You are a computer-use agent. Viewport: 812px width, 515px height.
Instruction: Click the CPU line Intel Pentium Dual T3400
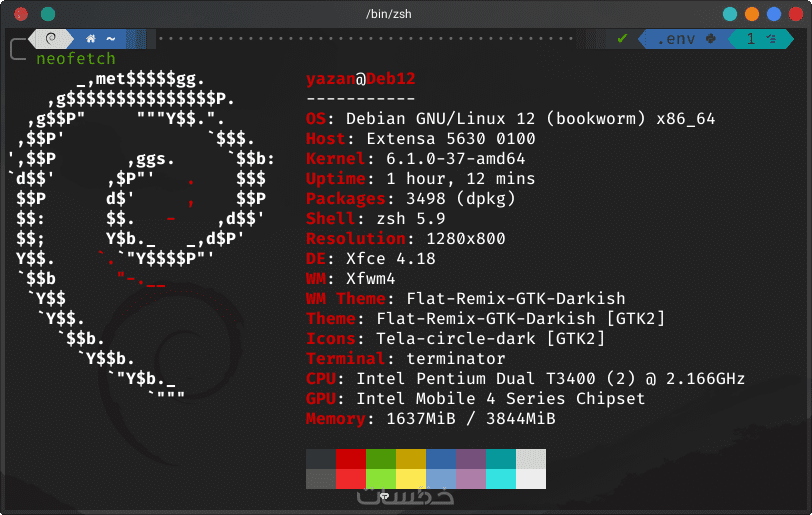point(526,379)
